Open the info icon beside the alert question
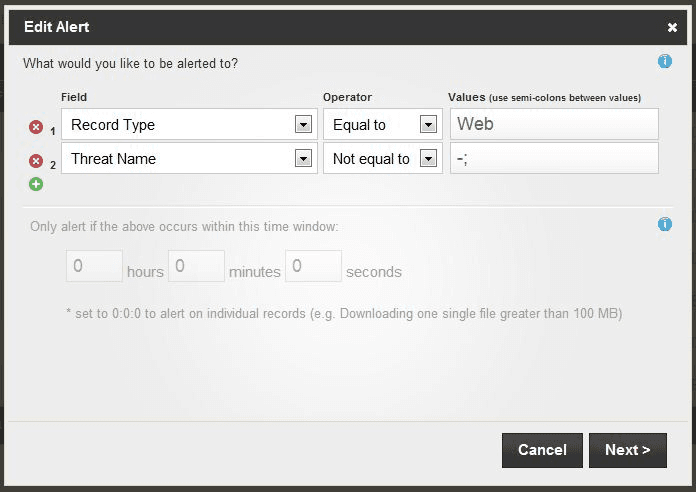Viewport: 696px width, 492px height. click(x=664, y=61)
